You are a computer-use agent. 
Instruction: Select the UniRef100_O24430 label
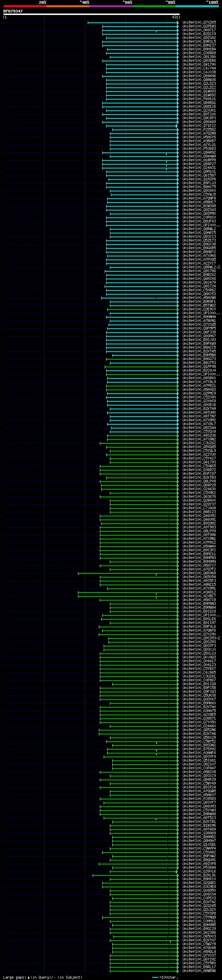pos(199,489)
